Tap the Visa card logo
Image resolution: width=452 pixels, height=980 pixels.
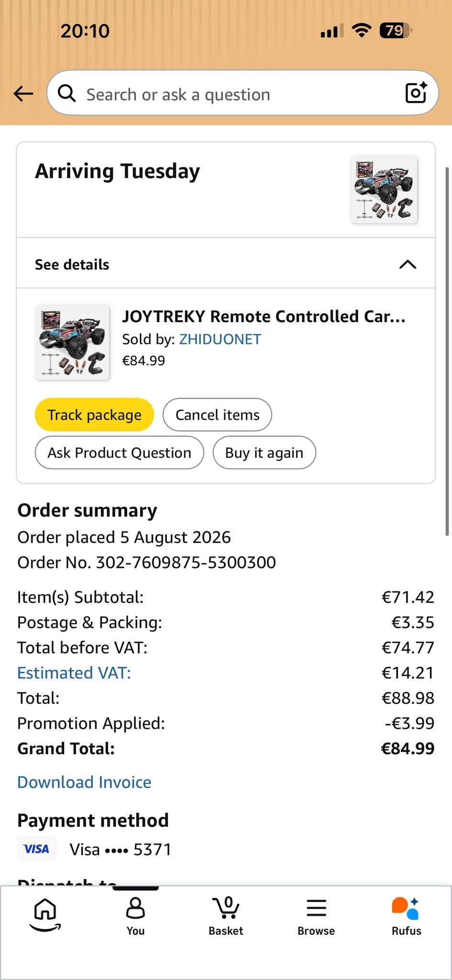pyautogui.click(x=37, y=849)
